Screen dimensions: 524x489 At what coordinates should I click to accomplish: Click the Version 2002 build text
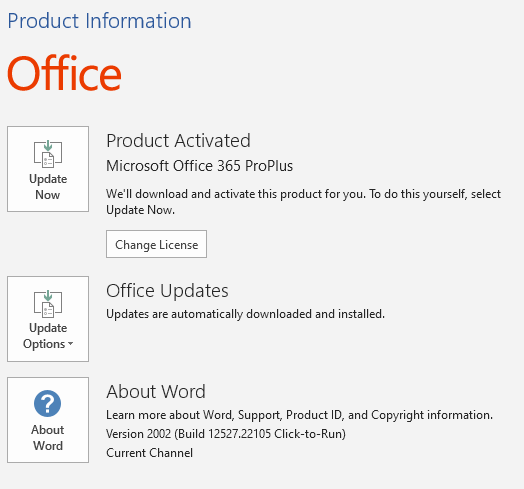(x=226, y=434)
